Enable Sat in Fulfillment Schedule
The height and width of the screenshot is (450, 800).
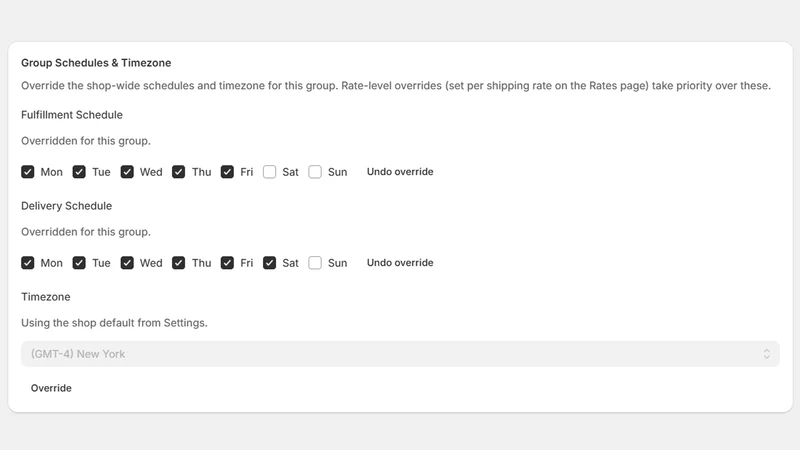tap(269, 172)
